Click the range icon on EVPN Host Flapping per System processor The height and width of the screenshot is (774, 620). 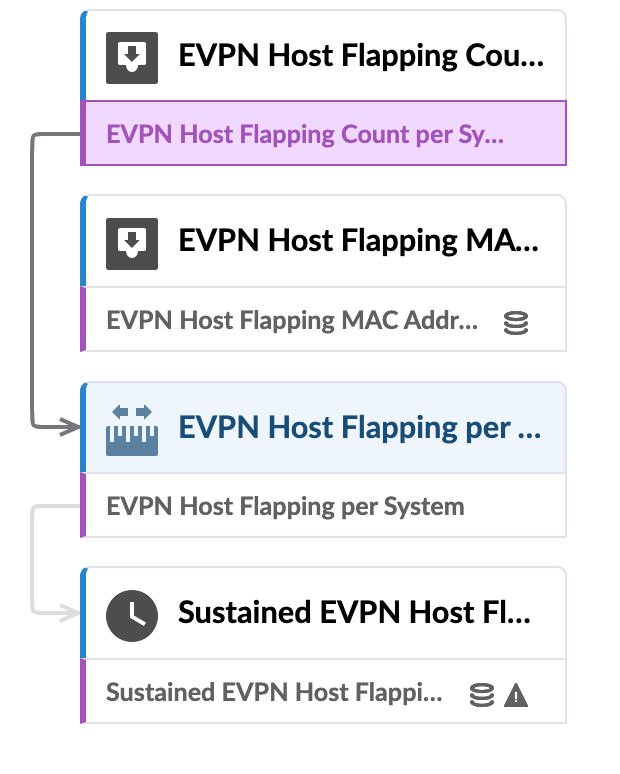click(132, 429)
